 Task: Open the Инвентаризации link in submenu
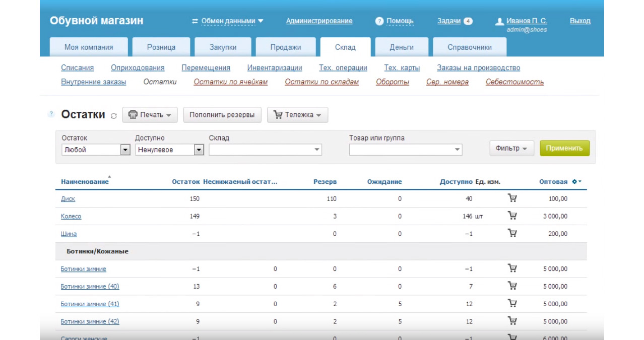275,68
